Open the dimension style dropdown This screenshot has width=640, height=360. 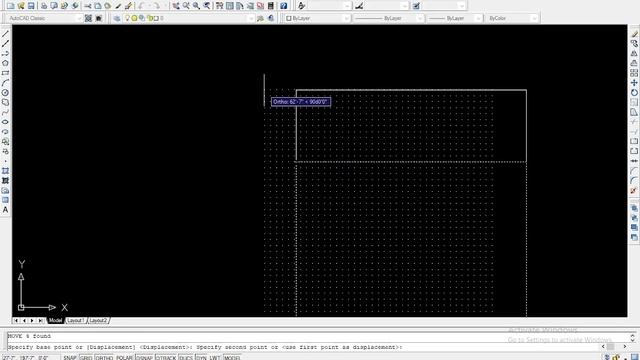coord(386,6)
